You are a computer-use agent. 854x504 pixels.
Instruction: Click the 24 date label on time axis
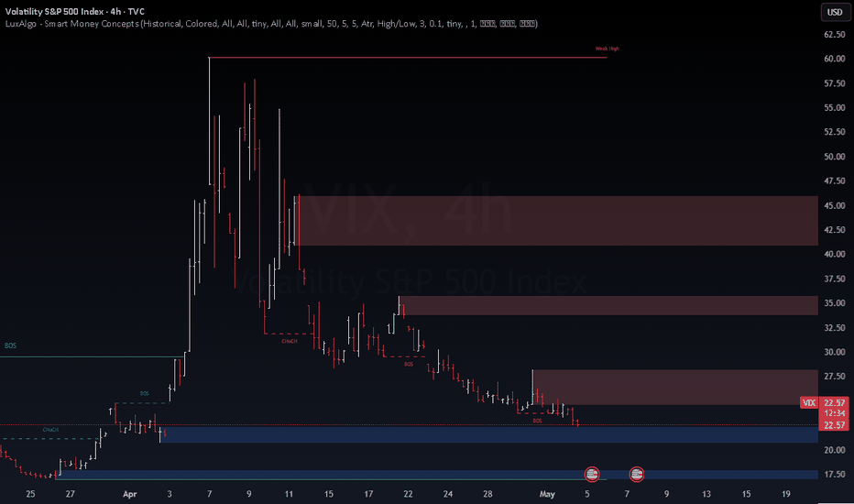[448, 494]
